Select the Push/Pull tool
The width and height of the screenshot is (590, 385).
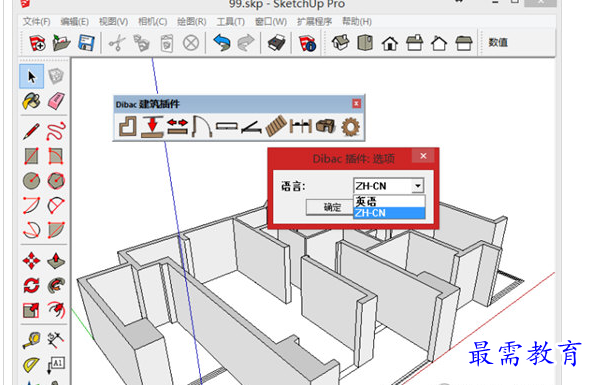click(56, 260)
